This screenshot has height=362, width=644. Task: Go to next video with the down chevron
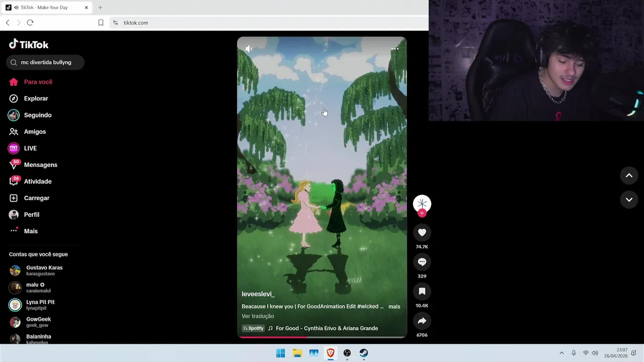(629, 200)
